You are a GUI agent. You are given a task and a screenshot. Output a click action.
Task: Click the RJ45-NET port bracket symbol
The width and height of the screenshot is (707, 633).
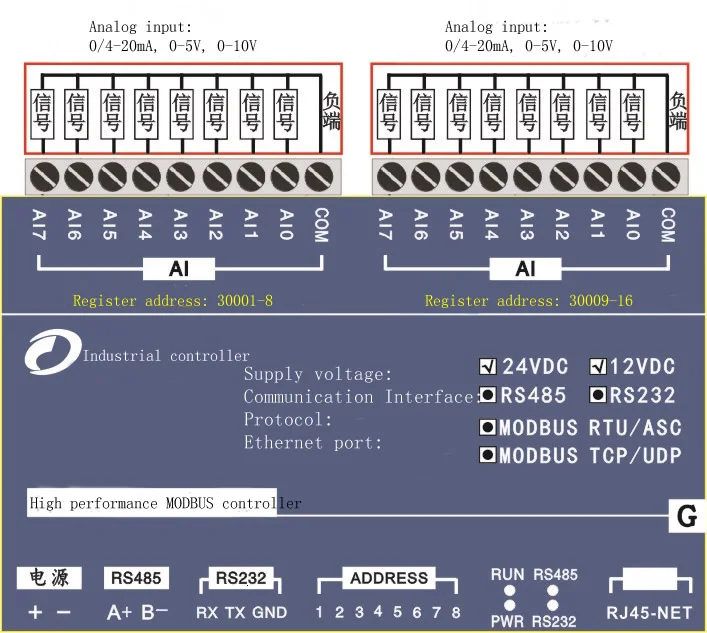pyautogui.click(x=650, y=580)
